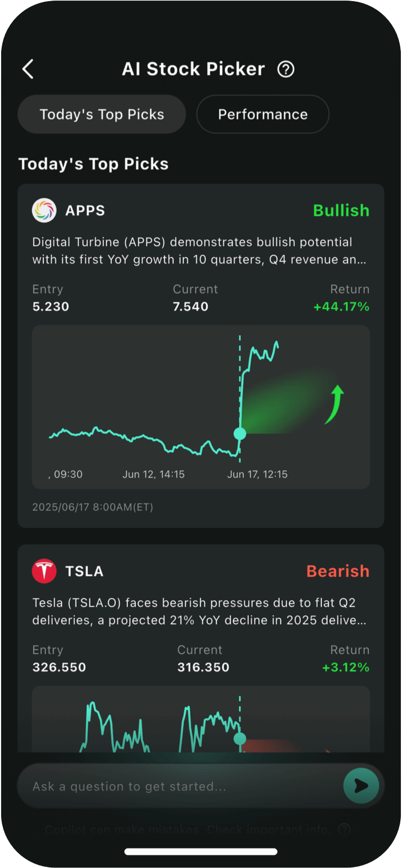Image resolution: width=402 pixels, height=868 pixels.
Task: Tap the TSLA +3.12% return value
Action: click(x=345, y=667)
